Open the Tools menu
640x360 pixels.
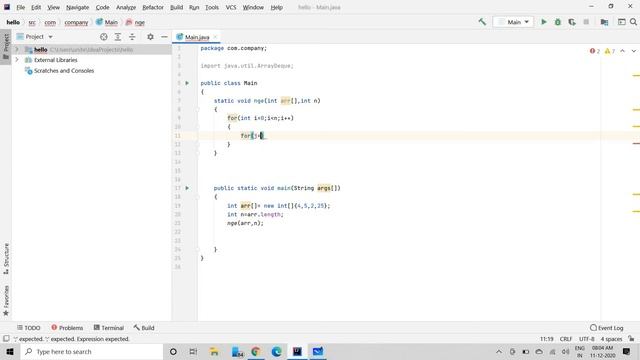[212, 7]
